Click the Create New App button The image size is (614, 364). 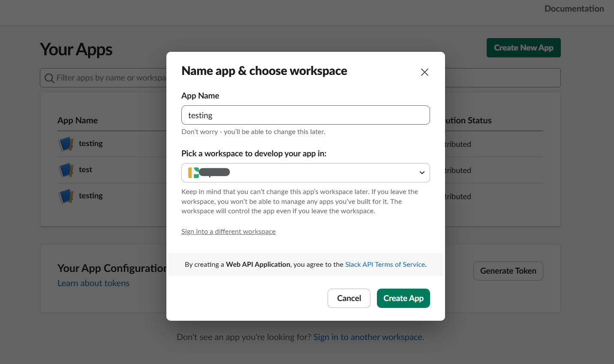[523, 48]
